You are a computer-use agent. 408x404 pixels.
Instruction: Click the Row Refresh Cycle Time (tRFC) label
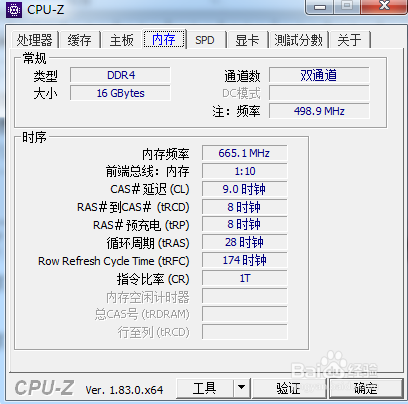click(x=114, y=261)
